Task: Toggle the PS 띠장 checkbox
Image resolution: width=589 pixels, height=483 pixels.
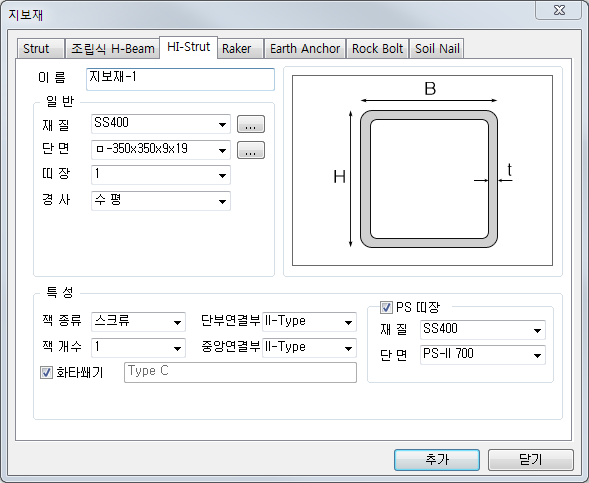Action: point(386,307)
